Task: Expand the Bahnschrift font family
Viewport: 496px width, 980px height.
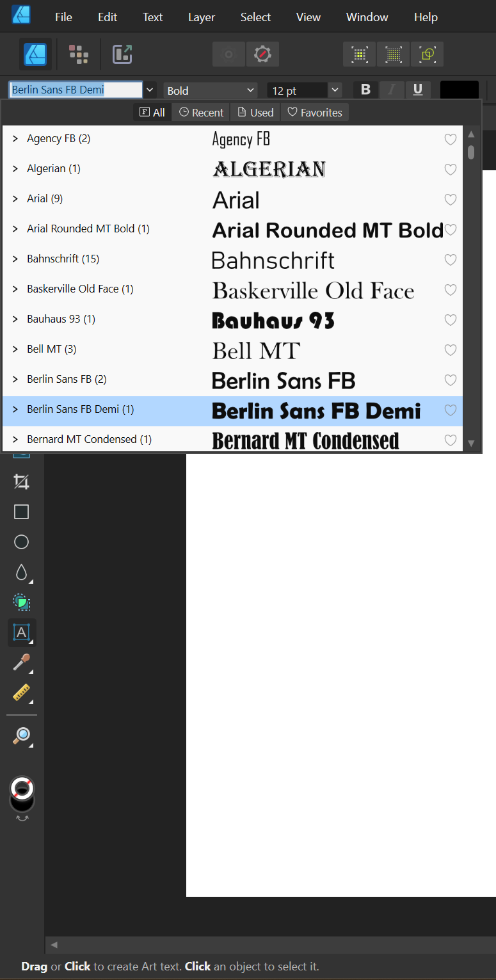Action: [x=15, y=259]
